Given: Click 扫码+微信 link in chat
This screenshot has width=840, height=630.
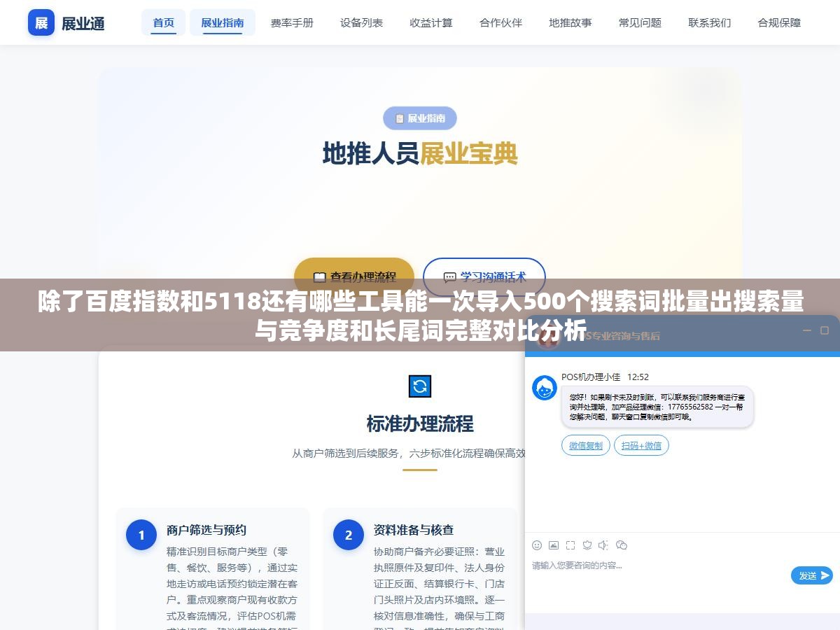Looking at the screenshot, I should tap(641, 445).
